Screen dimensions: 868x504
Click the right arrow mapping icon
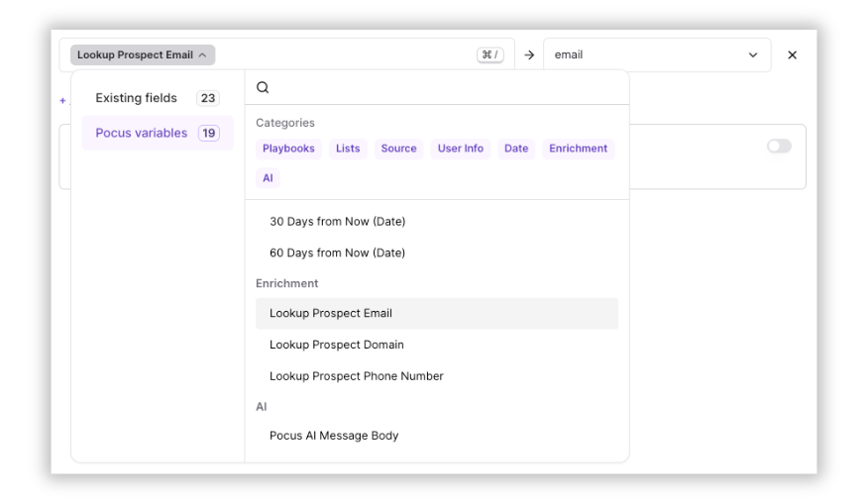[x=529, y=54]
